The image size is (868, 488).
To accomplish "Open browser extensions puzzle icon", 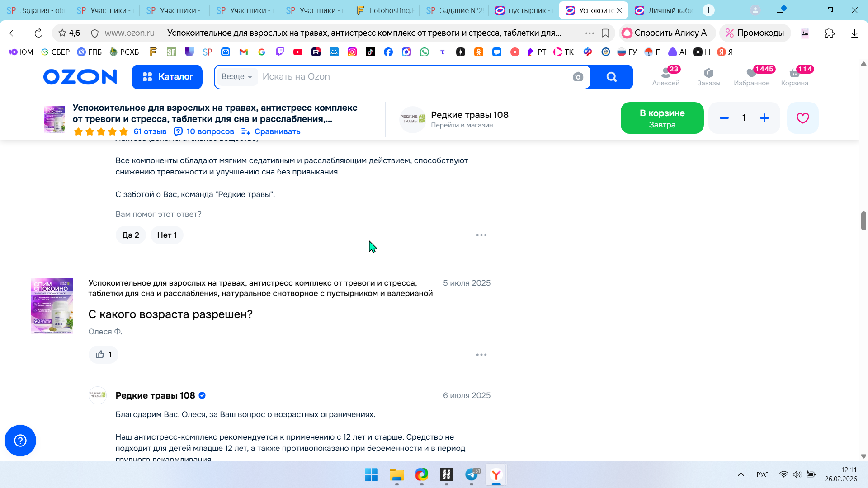I will (829, 33).
